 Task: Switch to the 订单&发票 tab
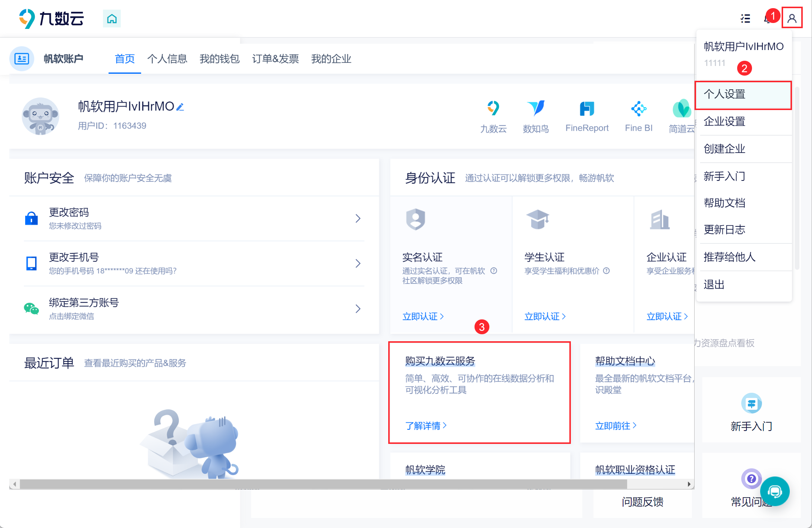coord(275,59)
